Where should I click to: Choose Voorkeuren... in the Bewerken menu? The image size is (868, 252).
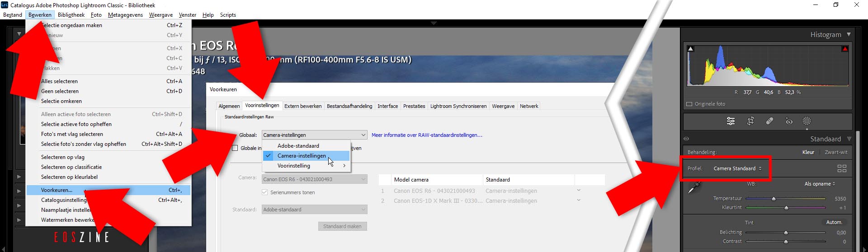coord(57,190)
